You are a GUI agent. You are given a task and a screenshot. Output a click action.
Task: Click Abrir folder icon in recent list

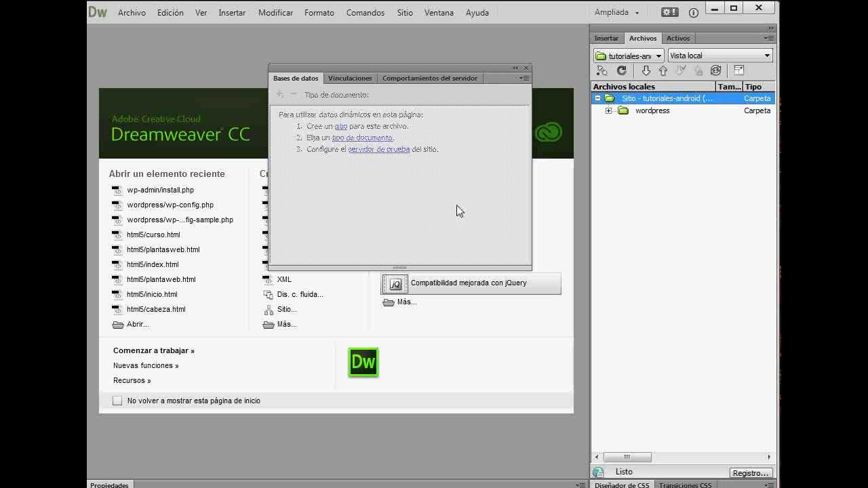(x=118, y=325)
